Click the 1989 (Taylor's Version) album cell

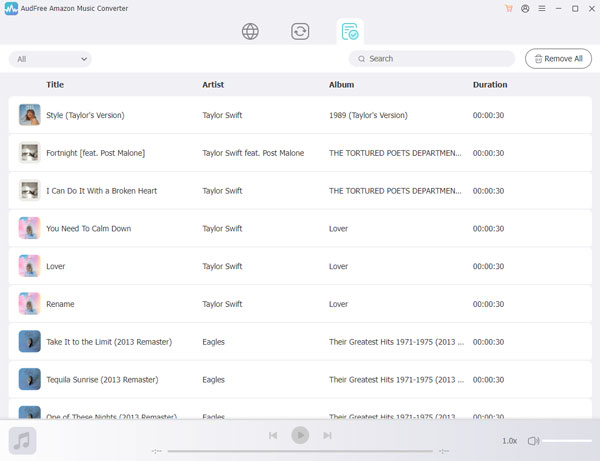pyautogui.click(x=368, y=115)
